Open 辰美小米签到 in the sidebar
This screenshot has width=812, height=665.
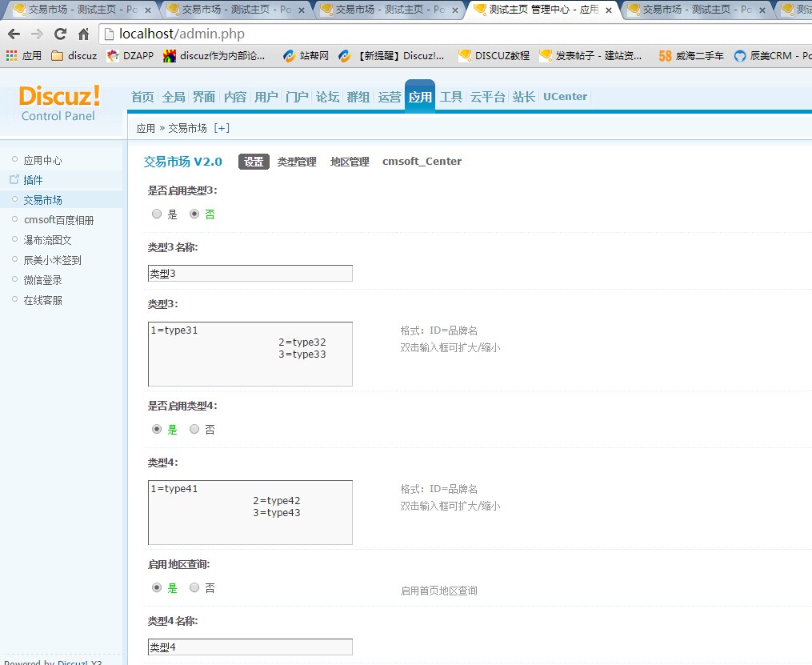pos(52,260)
